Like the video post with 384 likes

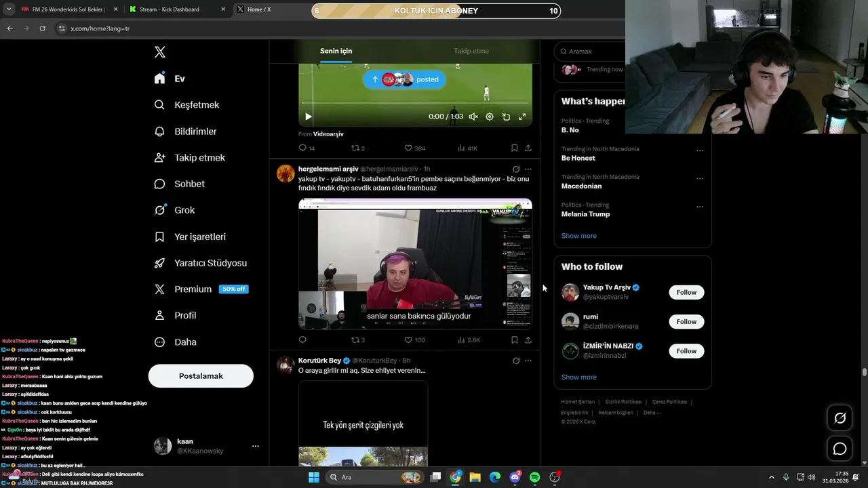pyautogui.click(x=414, y=148)
